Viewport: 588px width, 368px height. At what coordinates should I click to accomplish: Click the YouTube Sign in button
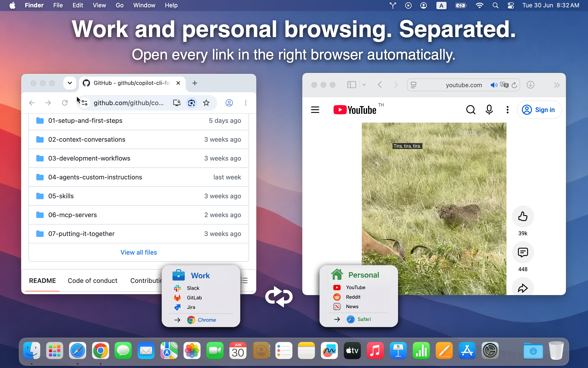(539, 110)
